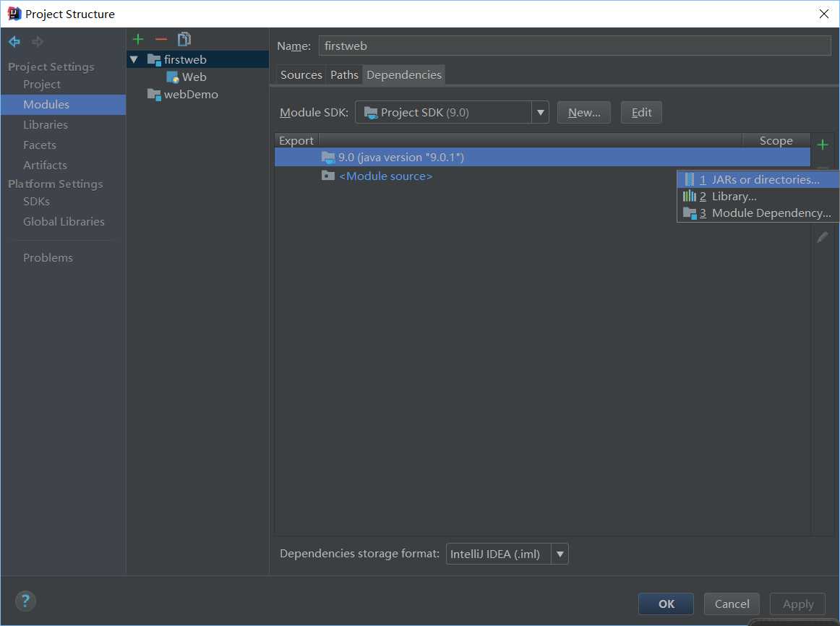Screen dimensions: 840x626
Task: Close the Project Structure dialog
Action: 824,14
